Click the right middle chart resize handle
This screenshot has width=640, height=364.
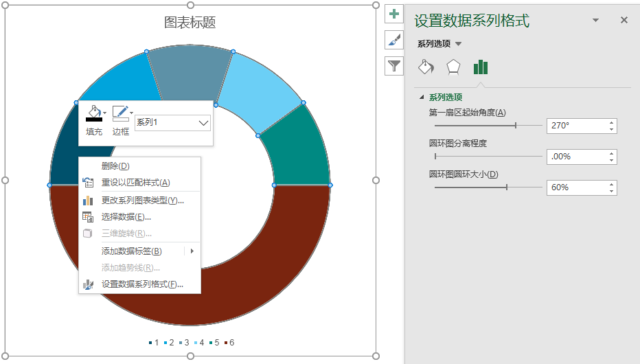tap(376, 181)
